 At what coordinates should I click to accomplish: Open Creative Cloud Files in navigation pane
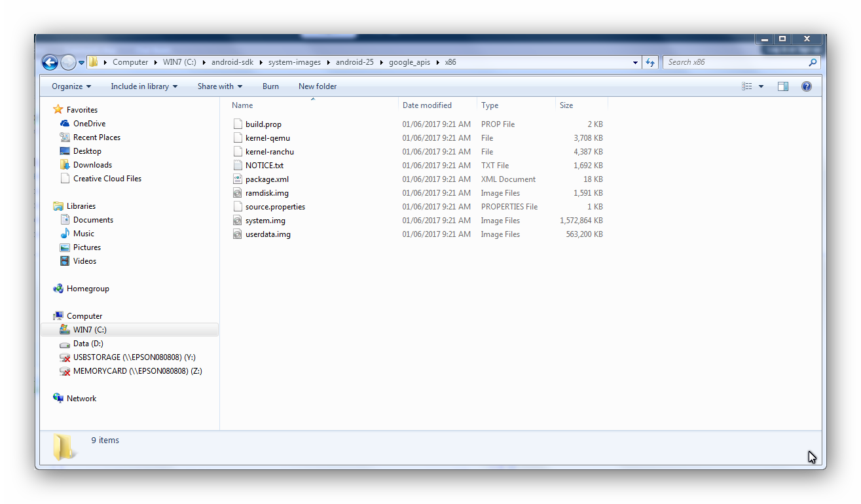[107, 179]
